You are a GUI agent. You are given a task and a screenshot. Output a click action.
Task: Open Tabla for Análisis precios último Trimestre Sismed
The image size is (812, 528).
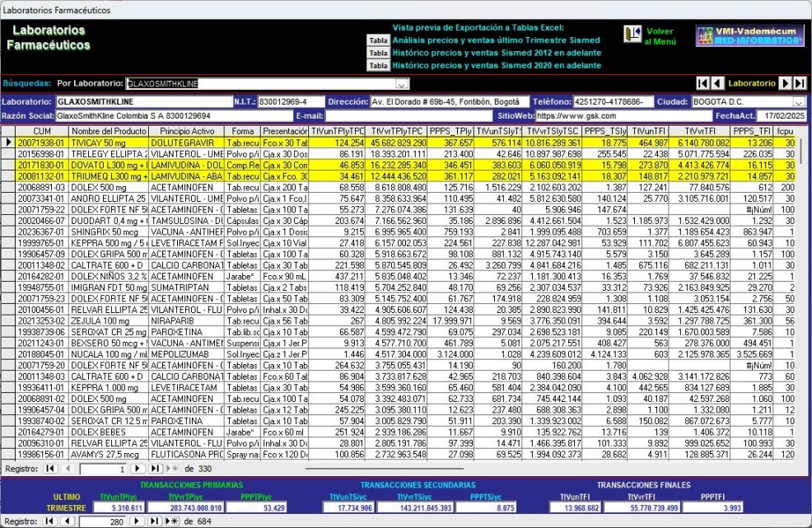pos(378,40)
